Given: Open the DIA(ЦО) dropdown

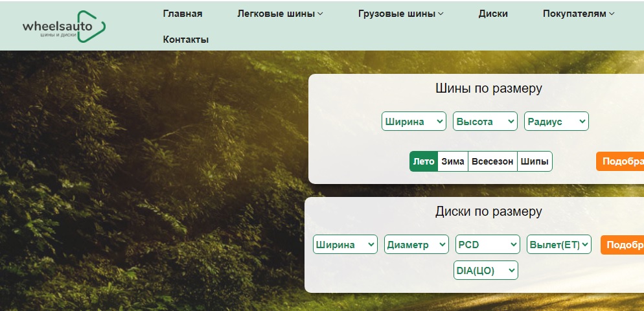Looking at the screenshot, I should [x=486, y=270].
